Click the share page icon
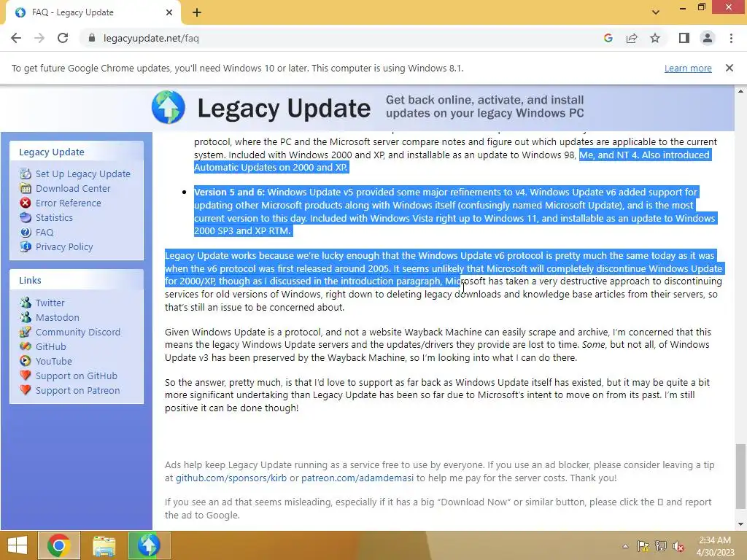 tap(632, 38)
